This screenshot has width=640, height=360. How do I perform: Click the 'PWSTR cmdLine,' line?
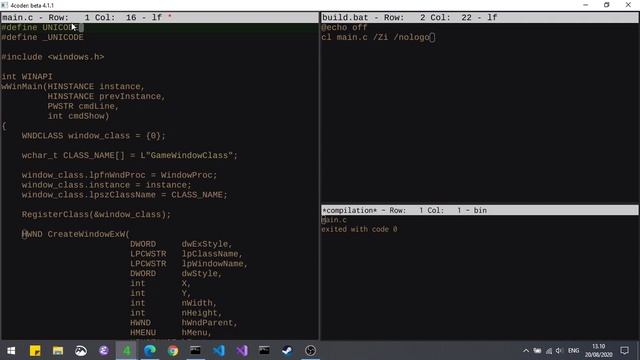click(83, 106)
